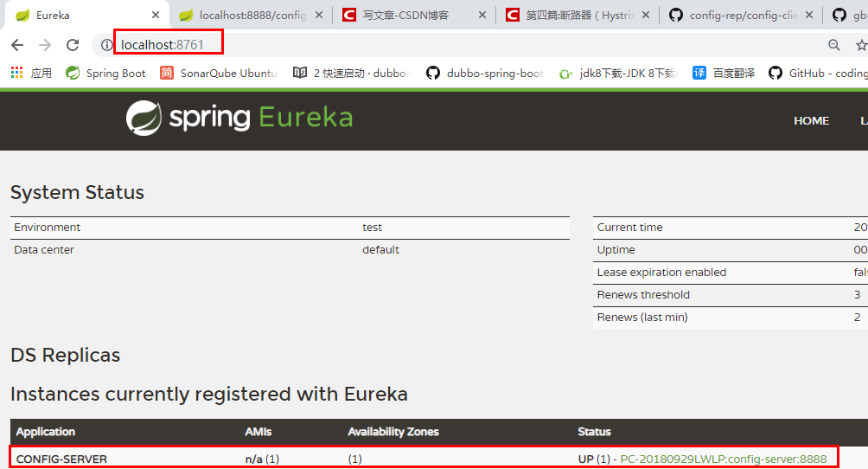Open the GitHub coding bookmark
The height and width of the screenshot is (469, 868).
point(818,74)
